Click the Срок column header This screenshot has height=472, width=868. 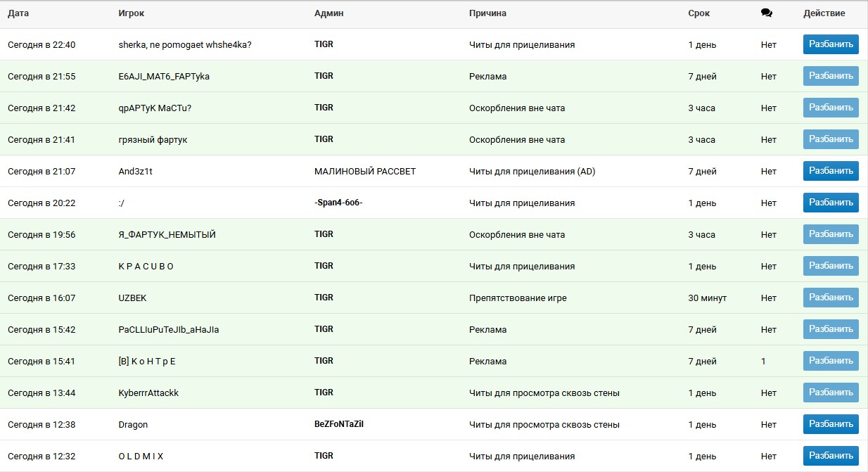coord(698,13)
